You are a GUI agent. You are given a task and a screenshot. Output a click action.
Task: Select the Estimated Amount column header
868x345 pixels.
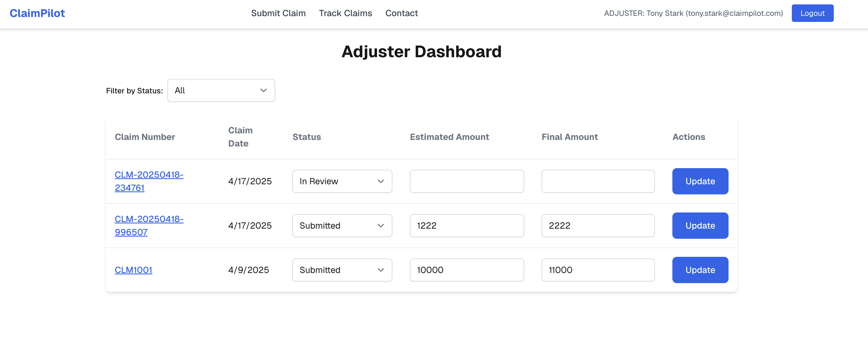coord(450,137)
